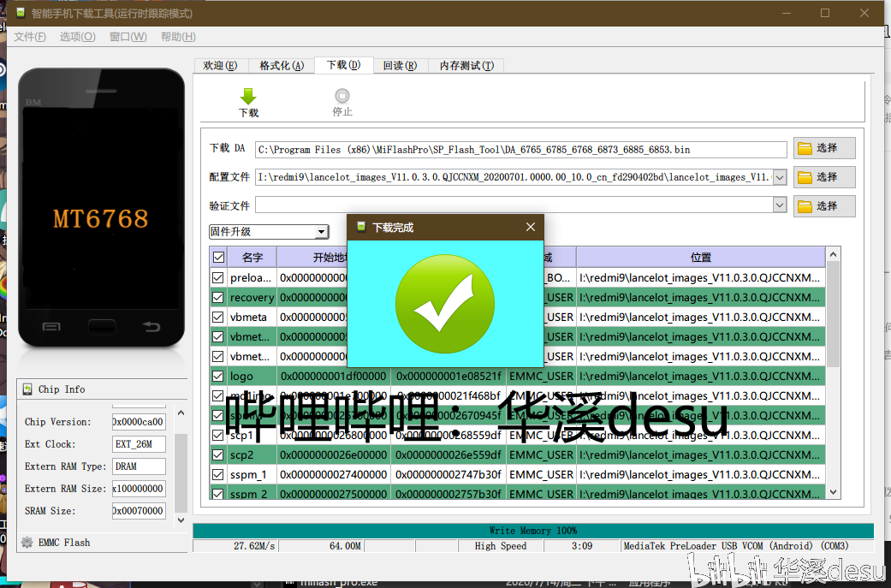This screenshot has height=588, width=891.
Task: Click the 27.62M/s speed status cell
Action: pos(236,546)
